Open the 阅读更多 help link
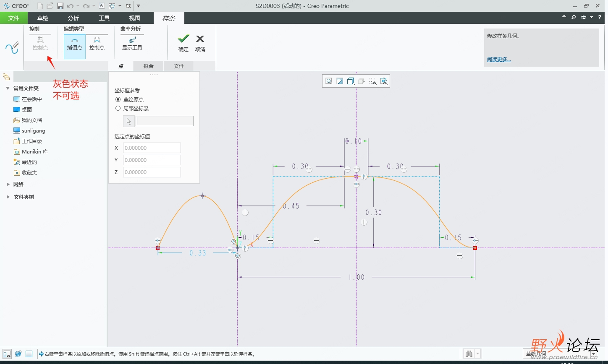Image resolution: width=608 pixels, height=364 pixels. tap(499, 60)
